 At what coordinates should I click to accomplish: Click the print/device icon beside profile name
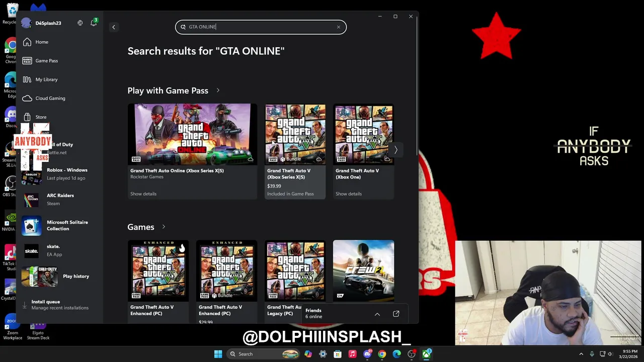(x=80, y=23)
